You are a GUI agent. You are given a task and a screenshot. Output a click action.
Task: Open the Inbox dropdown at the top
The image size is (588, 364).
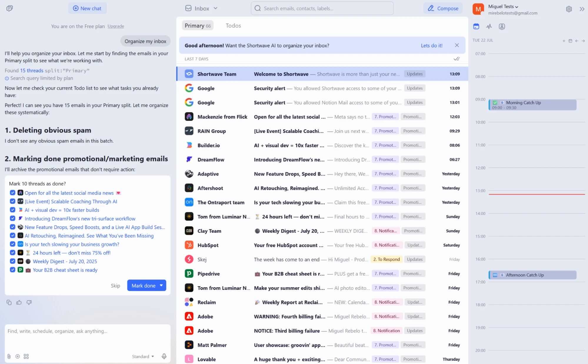pos(216,8)
